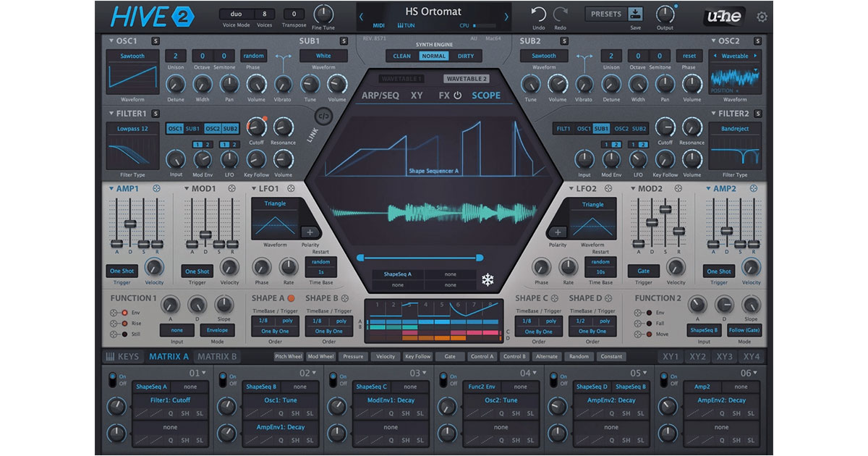Screen dimensions: 868x456
Task: Open the LFO1 Triangle waveform selector
Action: click(274, 204)
